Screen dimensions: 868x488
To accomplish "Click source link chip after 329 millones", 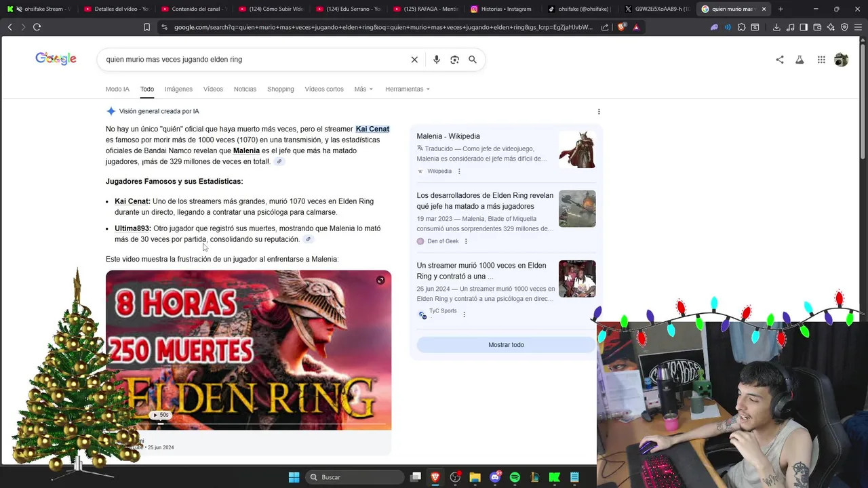I will point(279,161).
